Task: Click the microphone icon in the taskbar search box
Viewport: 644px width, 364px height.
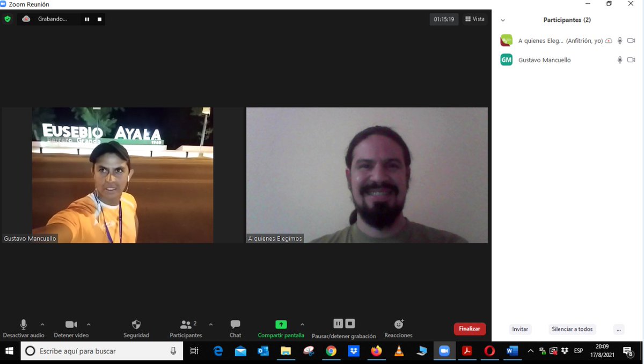Action: [173, 351]
